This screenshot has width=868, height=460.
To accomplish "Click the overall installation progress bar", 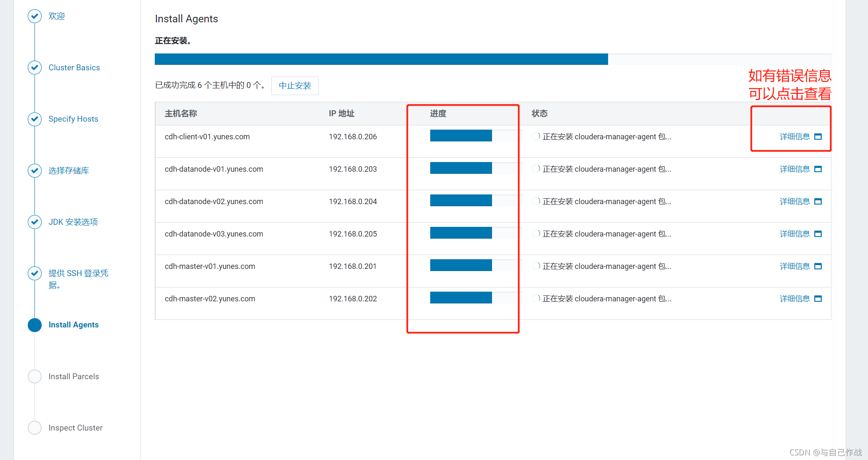I will pyautogui.click(x=492, y=59).
